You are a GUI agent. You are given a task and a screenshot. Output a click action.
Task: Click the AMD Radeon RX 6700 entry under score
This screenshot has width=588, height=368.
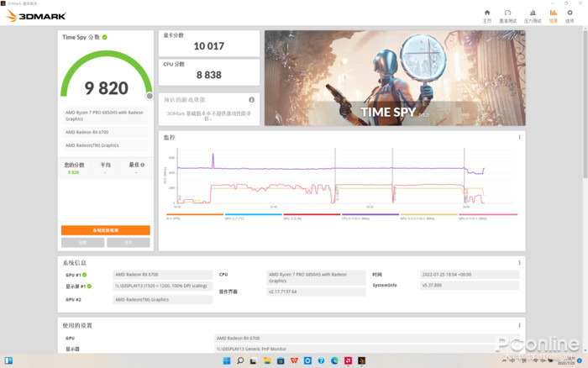(x=105, y=132)
